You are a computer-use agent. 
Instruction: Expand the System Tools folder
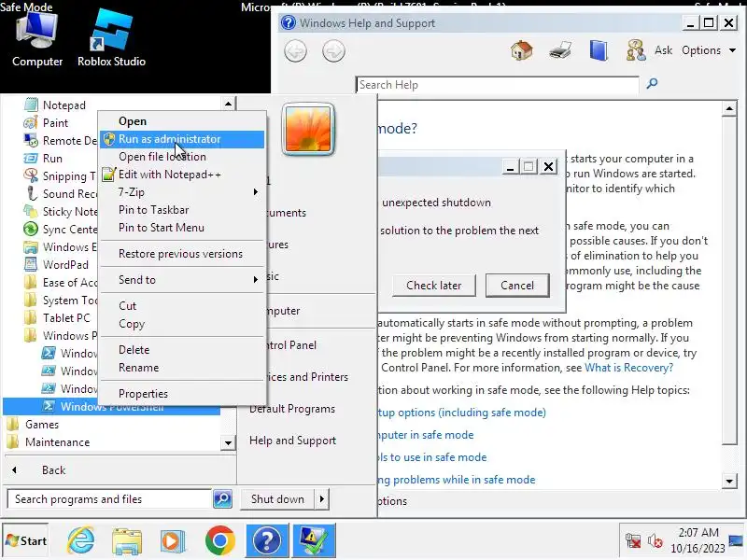[61, 300]
